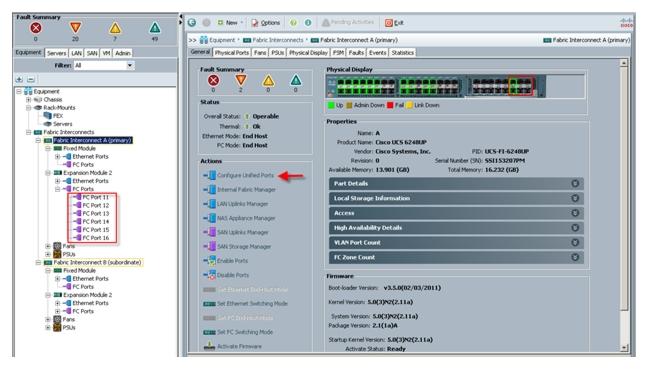The image size is (649, 370).
Task: Click the forward navigation circle icon
Action: (x=206, y=22)
